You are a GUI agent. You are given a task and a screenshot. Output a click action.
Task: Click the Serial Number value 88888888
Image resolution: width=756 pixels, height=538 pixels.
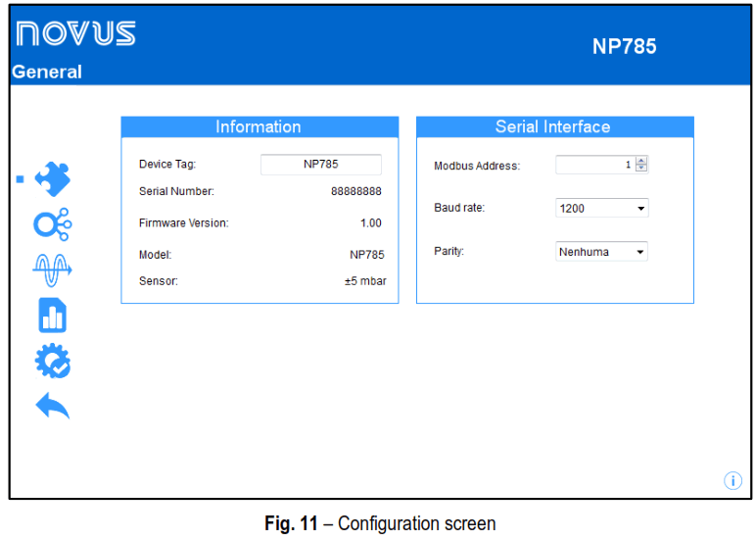355,191
